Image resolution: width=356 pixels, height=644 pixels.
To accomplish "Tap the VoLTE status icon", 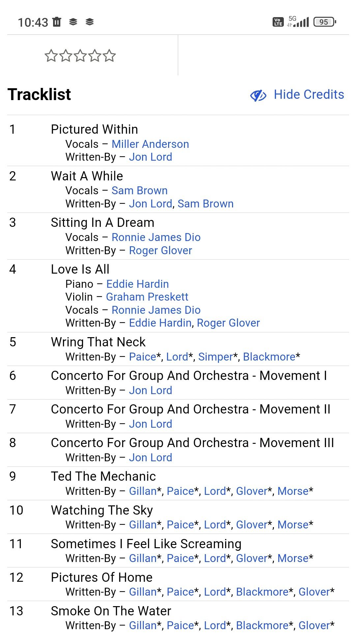I will 278,22.
